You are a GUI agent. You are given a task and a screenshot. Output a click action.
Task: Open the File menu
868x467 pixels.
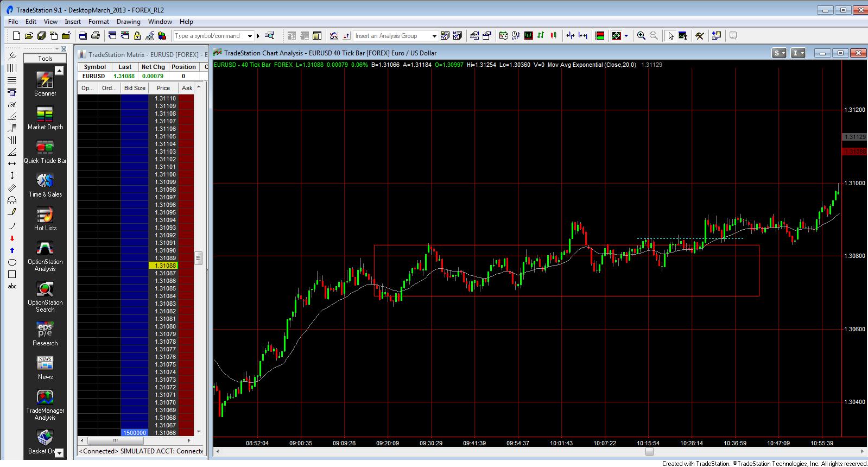[13, 22]
